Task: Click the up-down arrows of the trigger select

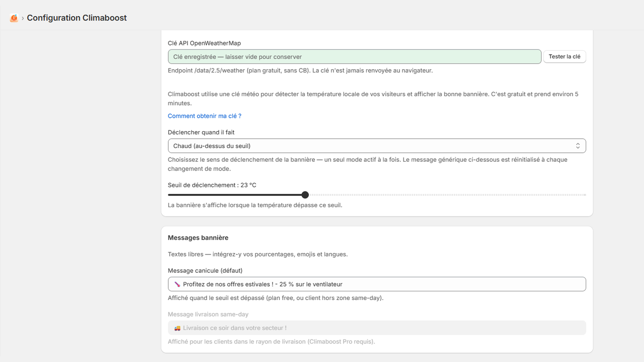Action: click(x=578, y=146)
